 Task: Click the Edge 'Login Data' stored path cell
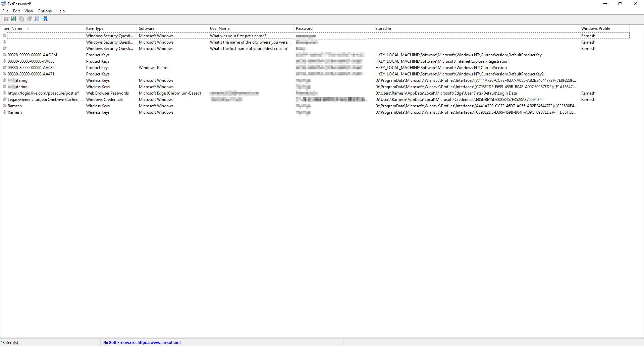pyautogui.click(x=446, y=93)
